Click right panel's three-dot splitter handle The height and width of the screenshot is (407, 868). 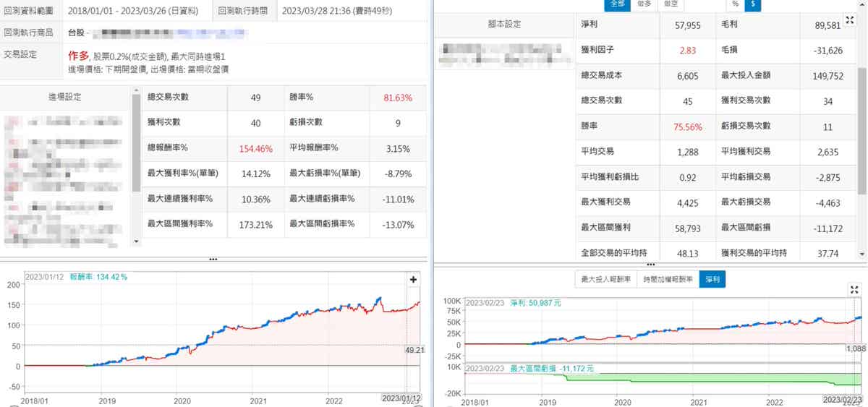tap(650, 265)
